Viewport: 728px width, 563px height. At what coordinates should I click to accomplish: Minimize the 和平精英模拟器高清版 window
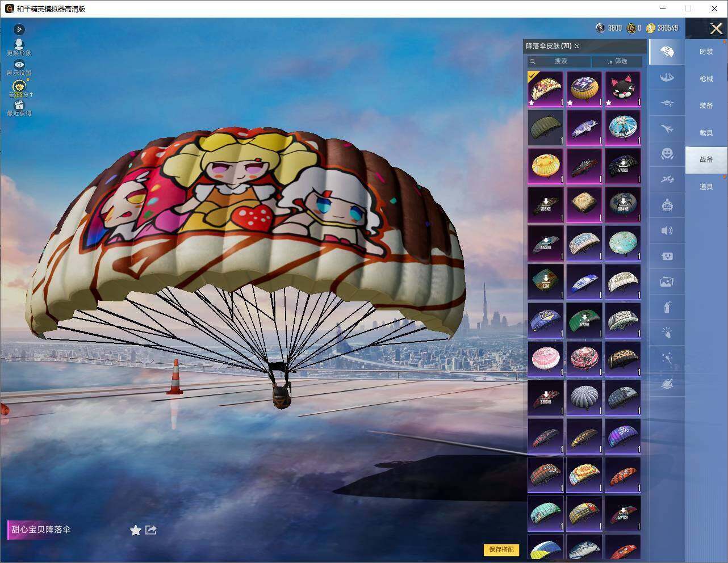point(662,9)
